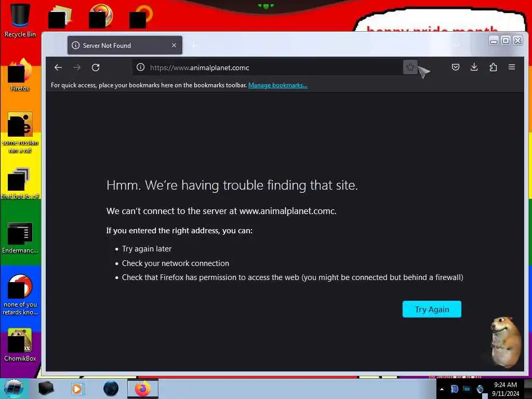Viewport: 532px width, 399px height.
Task: Open the 'none of you' desktop icon
Action: [x=20, y=295]
